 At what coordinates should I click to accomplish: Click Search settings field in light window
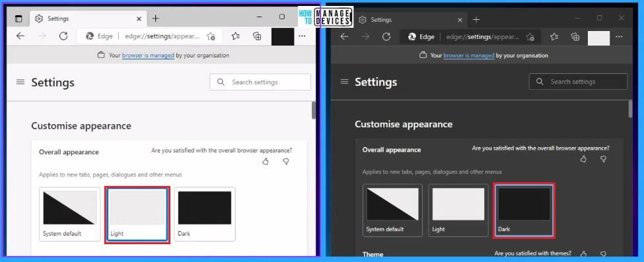[260, 82]
